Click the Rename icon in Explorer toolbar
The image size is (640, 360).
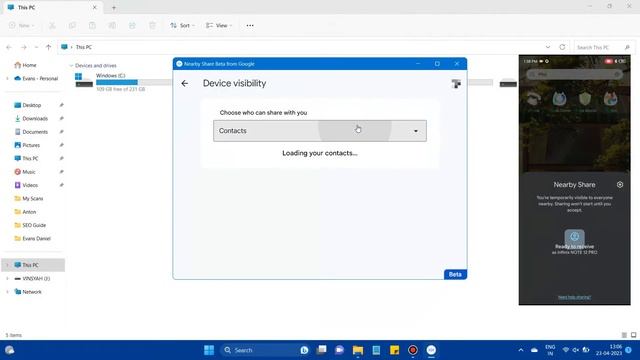(112, 25)
